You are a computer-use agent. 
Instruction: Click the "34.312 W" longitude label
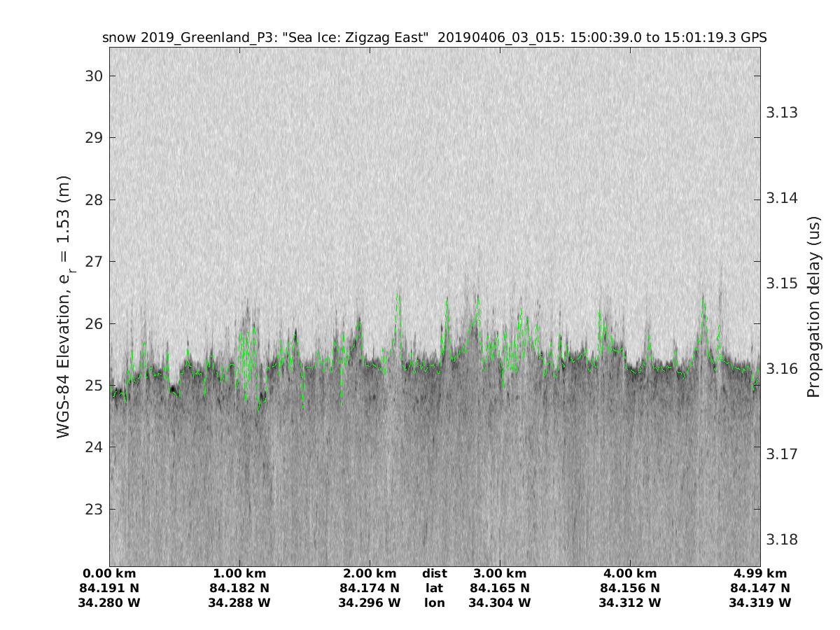[x=630, y=603]
